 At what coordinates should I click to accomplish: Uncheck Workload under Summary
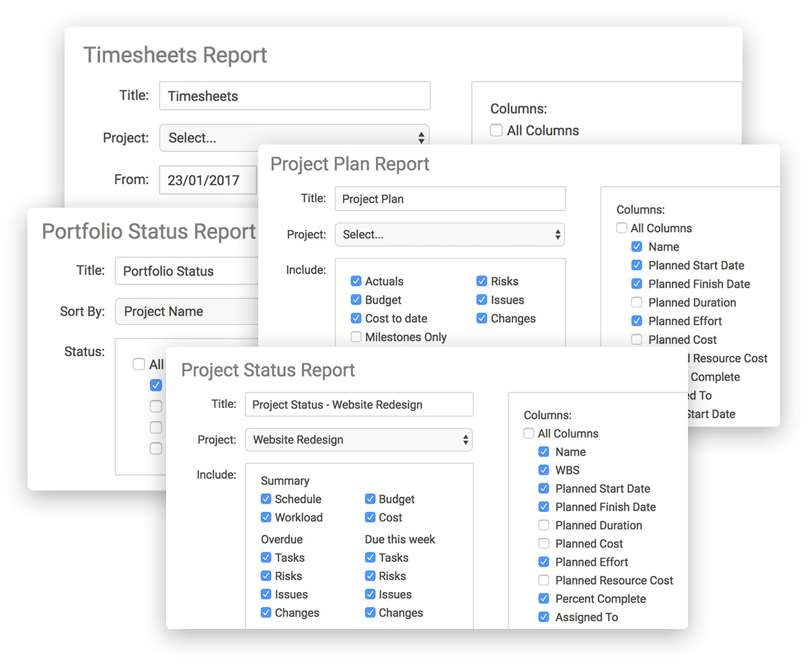click(x=266, y=517)
